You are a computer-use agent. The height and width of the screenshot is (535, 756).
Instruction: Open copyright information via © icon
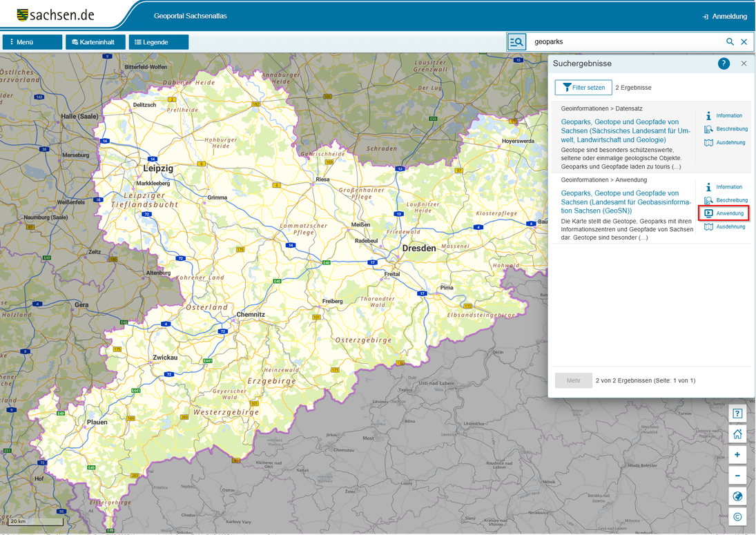click(737, 516)
